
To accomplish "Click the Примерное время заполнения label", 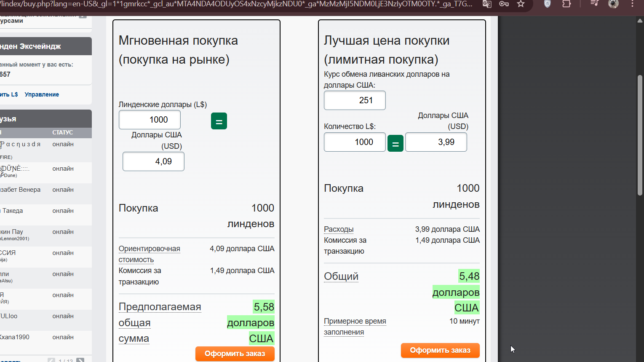I will pyautogui.click(x=355, y=327).
